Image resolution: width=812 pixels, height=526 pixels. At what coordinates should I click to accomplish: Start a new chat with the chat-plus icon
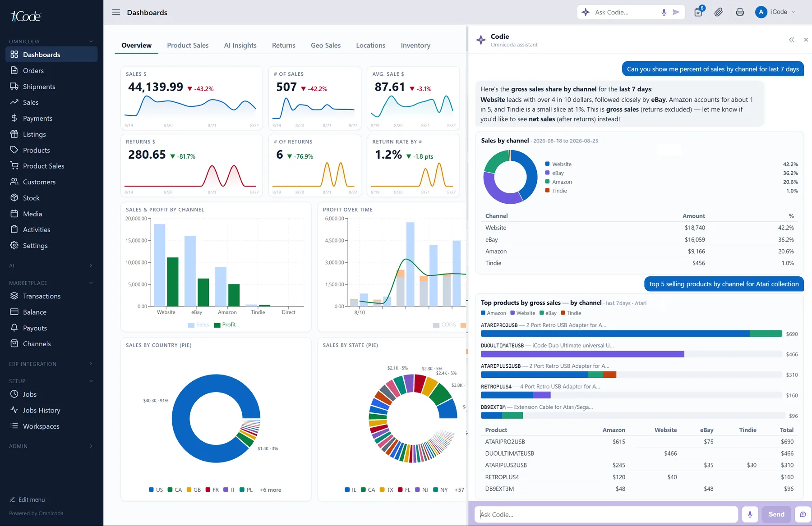click(803, 514)
